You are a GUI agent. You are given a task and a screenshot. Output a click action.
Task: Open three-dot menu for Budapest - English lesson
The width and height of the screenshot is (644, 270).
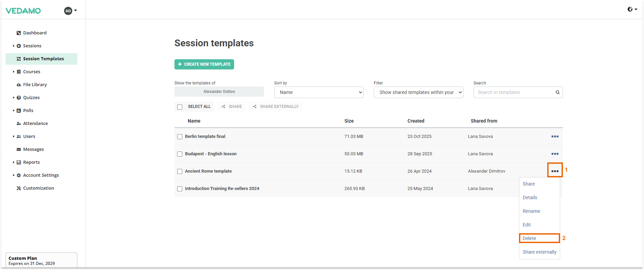(555, 154)
